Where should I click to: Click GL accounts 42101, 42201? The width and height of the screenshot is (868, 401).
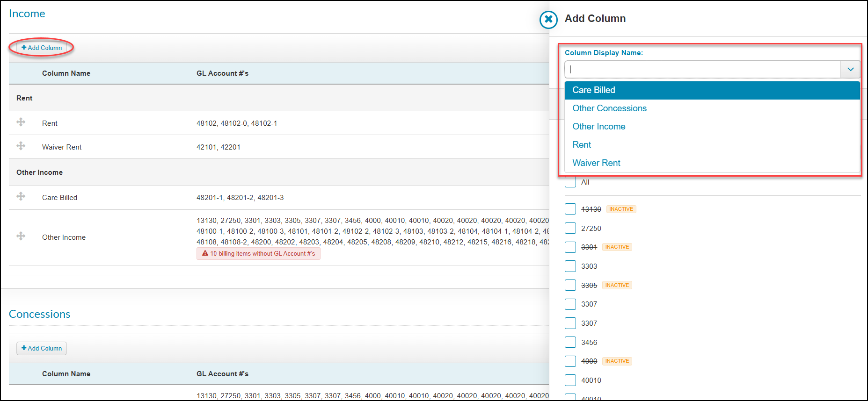pyautogui.click(x=219, y=147)
